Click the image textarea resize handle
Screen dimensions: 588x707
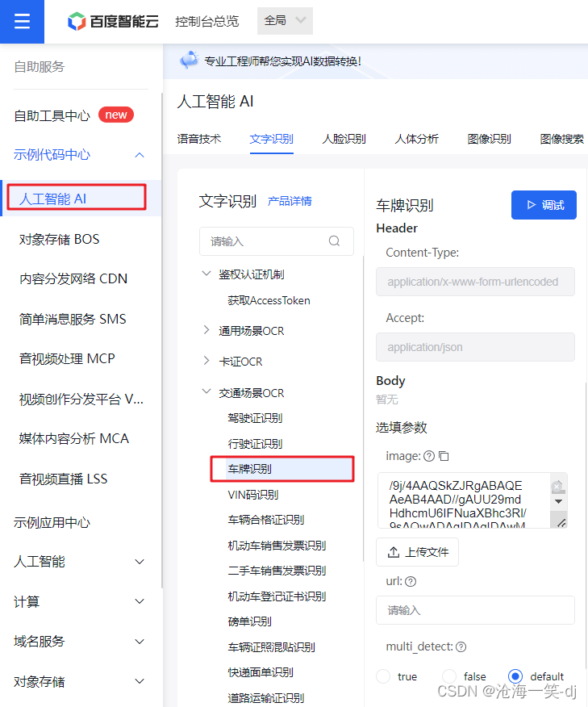coord(561,523)
